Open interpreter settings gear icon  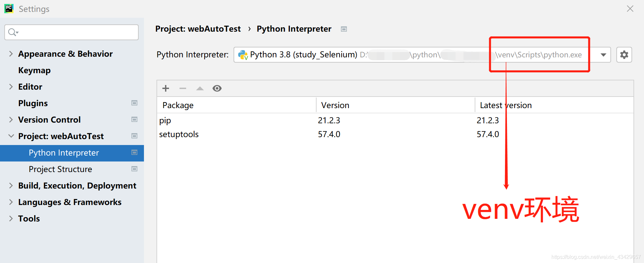pos(624,55)
